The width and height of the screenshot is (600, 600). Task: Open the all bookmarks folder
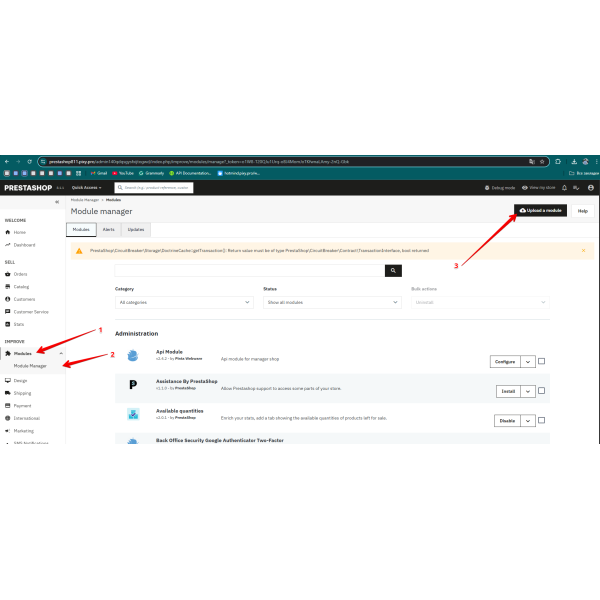[x=584, y=173]
